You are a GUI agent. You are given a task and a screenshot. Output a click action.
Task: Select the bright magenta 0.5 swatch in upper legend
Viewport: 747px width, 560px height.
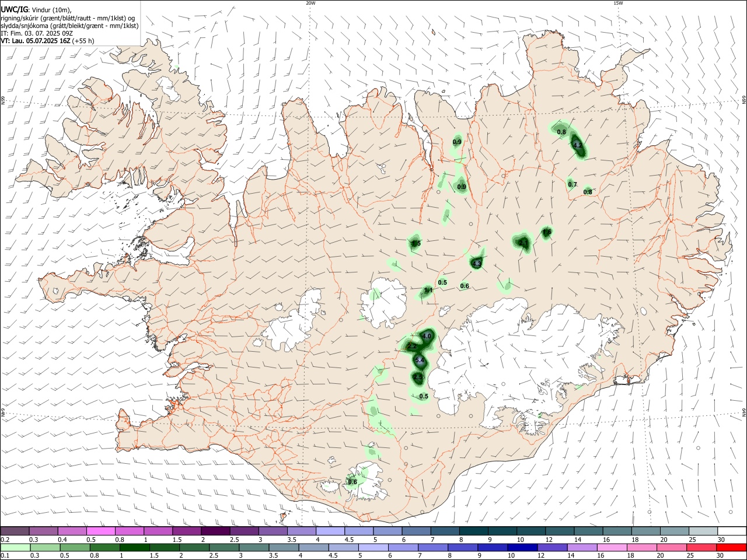click(x=101, y=531)
